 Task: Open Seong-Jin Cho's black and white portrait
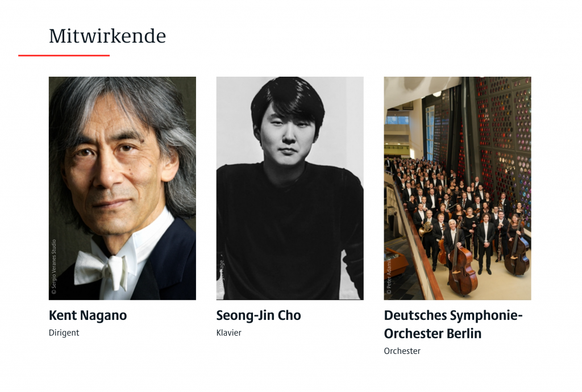290,188
